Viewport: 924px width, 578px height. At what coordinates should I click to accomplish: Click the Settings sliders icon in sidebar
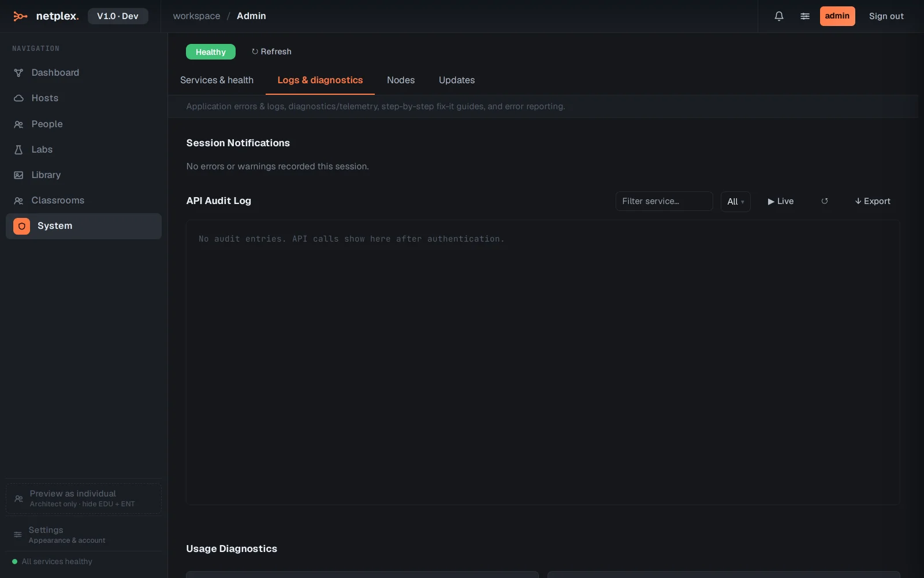[18, 535]
